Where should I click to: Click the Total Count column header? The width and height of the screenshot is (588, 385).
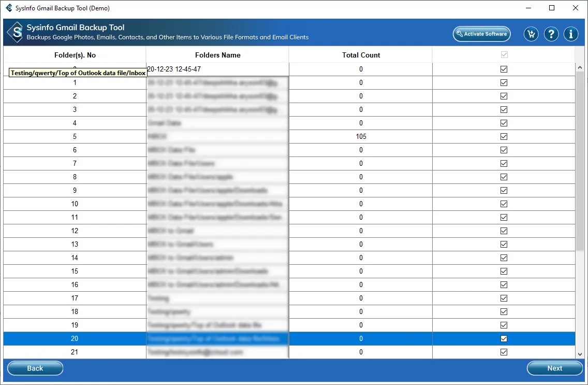click(361, 55)
